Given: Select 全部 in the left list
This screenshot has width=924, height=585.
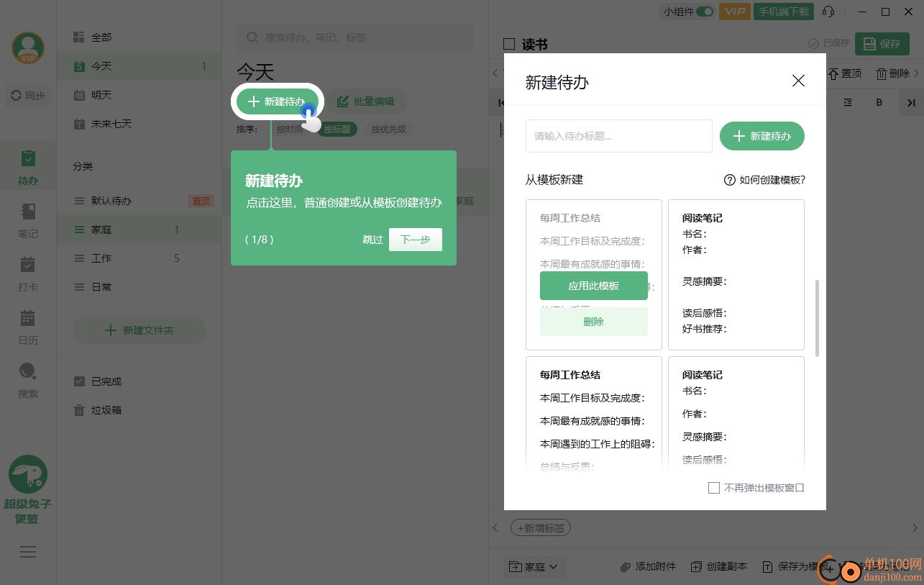Looking at the screenshot, I should click(x=139, y=37).
